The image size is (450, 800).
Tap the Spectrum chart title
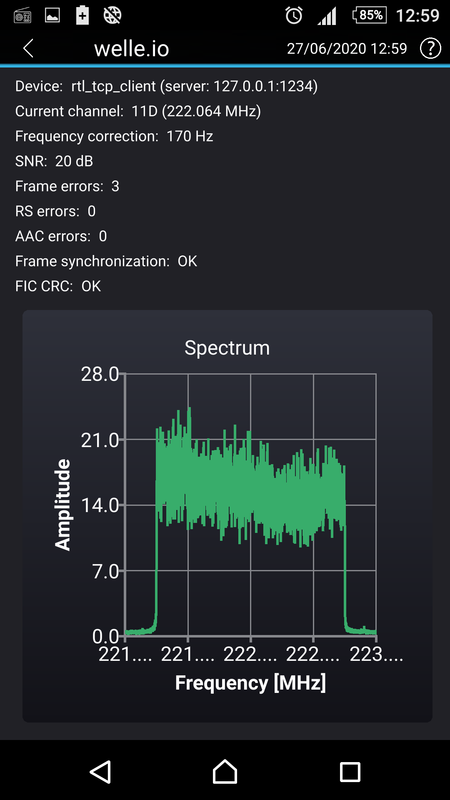pyautogui.click(x=227, y=348)
